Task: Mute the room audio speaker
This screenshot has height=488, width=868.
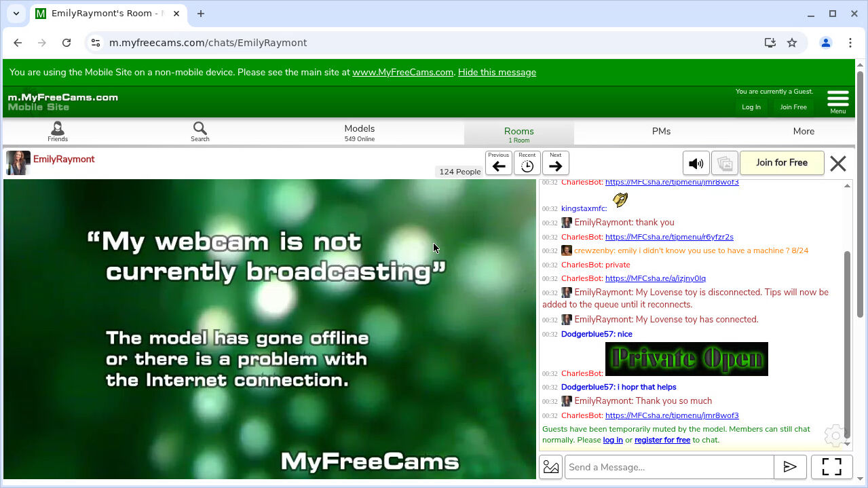Action: 696,164
